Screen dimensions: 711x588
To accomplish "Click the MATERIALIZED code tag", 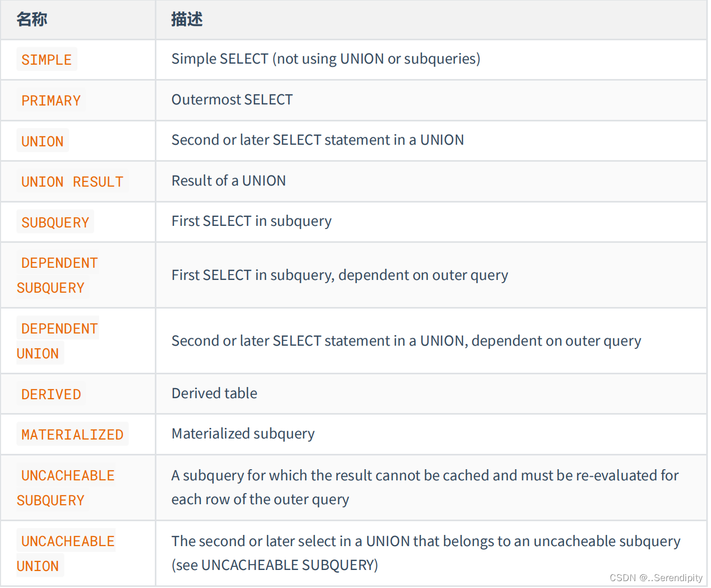I will coord(72,434).
